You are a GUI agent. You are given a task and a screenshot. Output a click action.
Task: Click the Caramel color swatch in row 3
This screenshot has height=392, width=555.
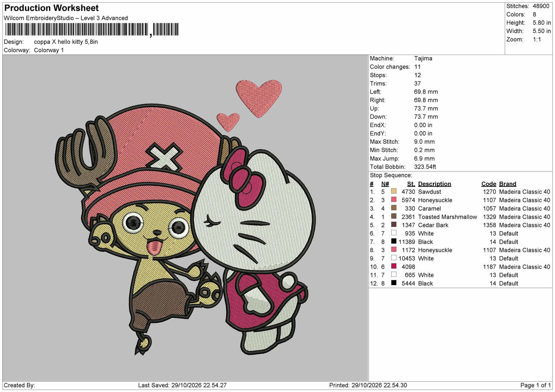(x=394, y=208)
